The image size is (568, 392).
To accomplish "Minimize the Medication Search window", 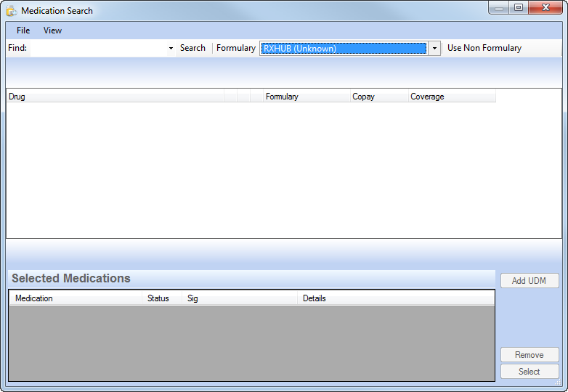I will [x=499, y=7].
